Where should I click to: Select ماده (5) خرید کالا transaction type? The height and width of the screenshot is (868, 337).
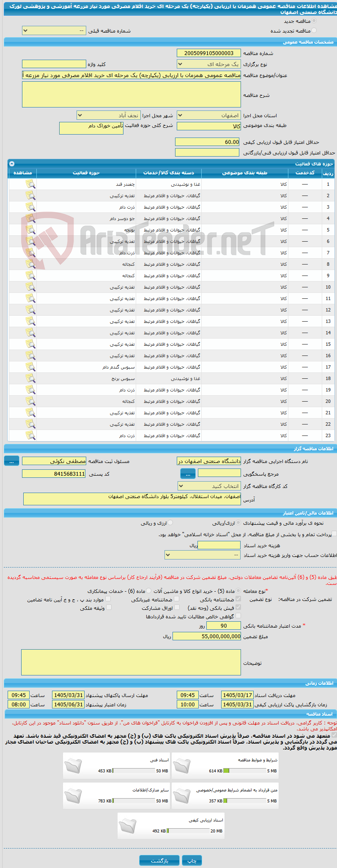[x=238, y=590]
